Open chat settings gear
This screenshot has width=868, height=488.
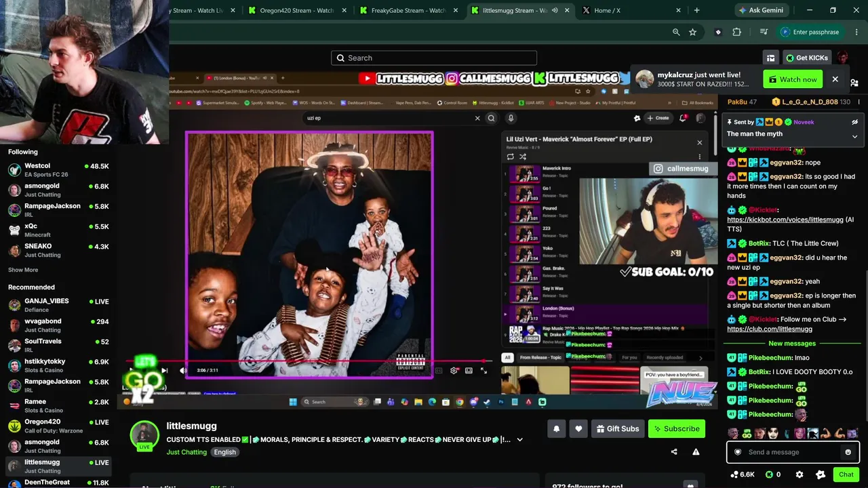(800, 474)
